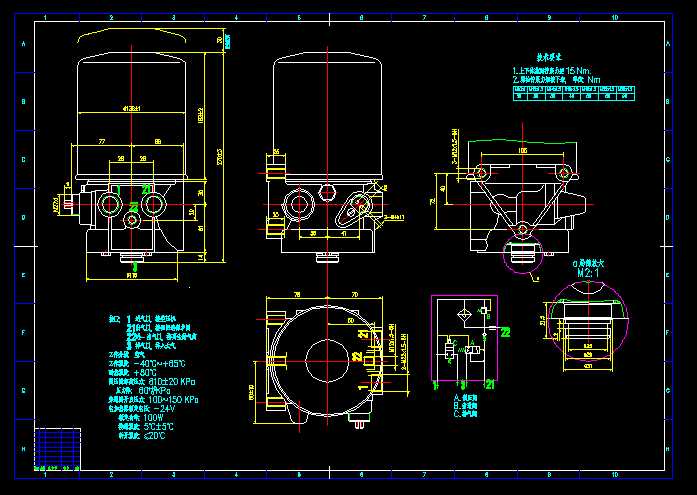Click port label 22 beside pneumatic schematic
Viewport: 697px width, 495px height.
(505, 332)
